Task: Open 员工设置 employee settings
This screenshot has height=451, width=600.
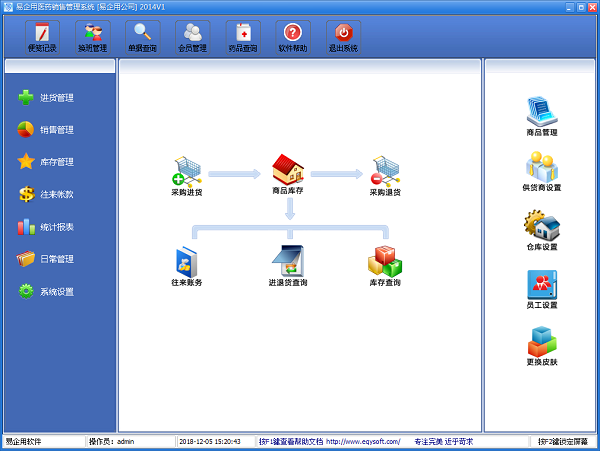Action: coord(542,290)
